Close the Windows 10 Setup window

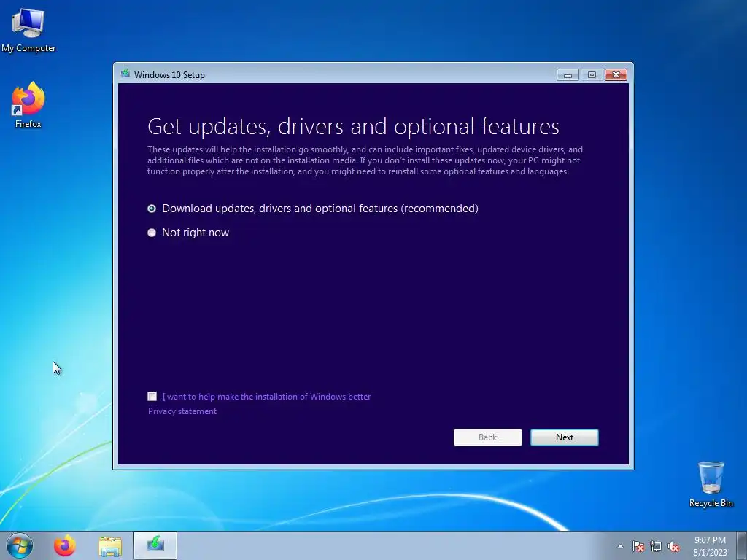click(x=616, y=75)
